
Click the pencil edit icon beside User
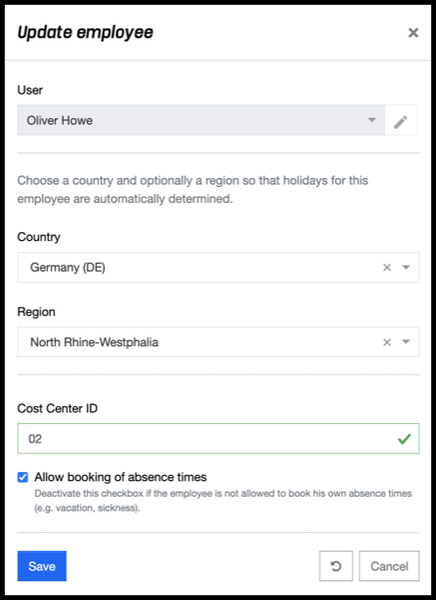401,121
